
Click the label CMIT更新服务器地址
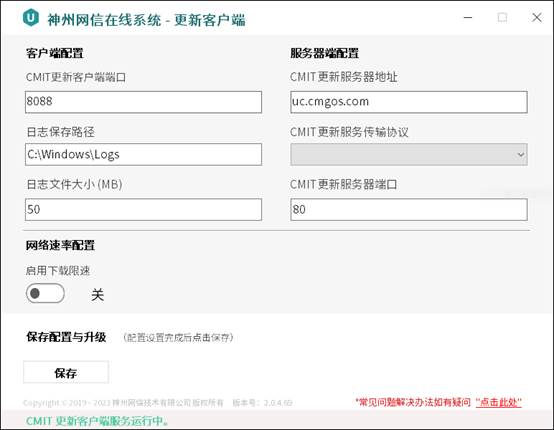click(x=343, y=77)
